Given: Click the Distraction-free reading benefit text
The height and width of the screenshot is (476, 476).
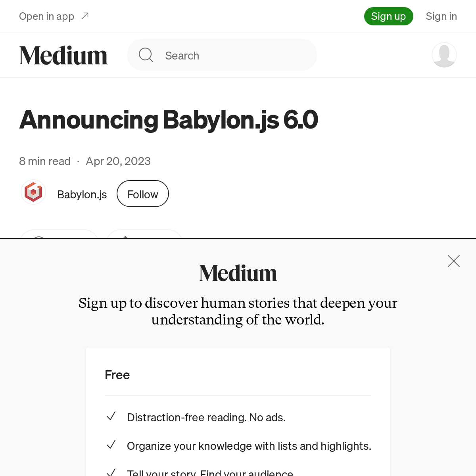Looking at the screenshot, I should 206,417.
